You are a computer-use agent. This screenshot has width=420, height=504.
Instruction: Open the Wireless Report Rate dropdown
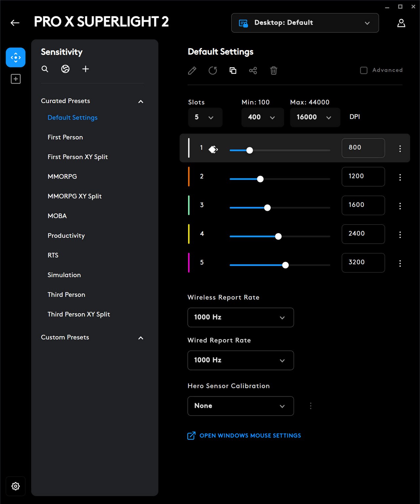(x=241, y=317)
